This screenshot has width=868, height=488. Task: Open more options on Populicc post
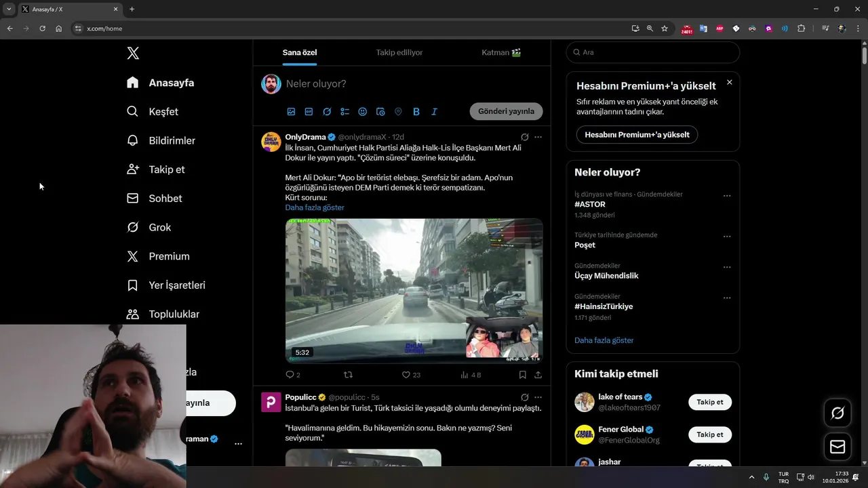click(x=538, y=397)
